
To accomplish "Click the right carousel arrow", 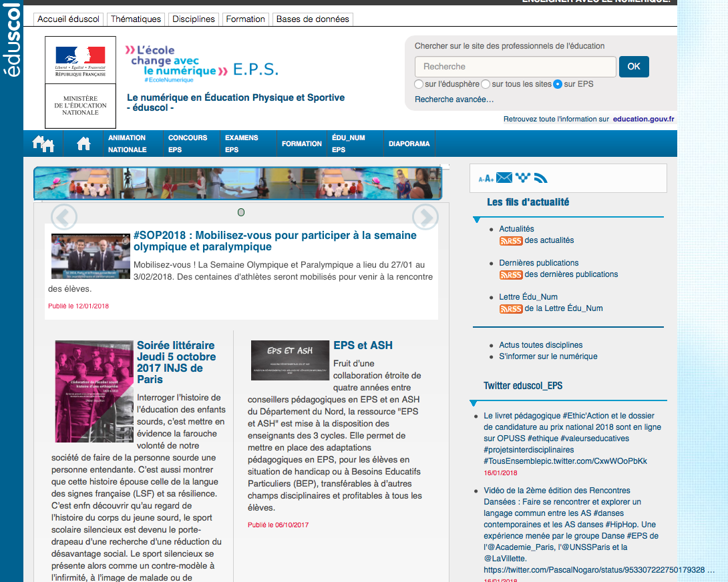I will coord(425,217).
